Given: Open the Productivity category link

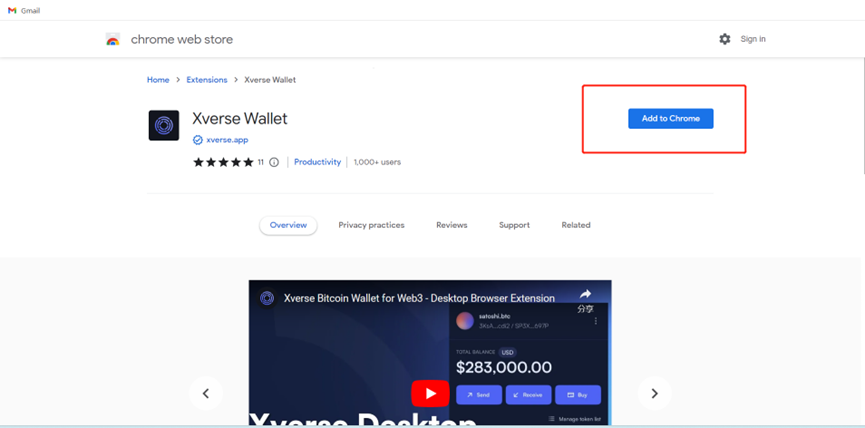Looking at the screenshot, I should [317, 162].
